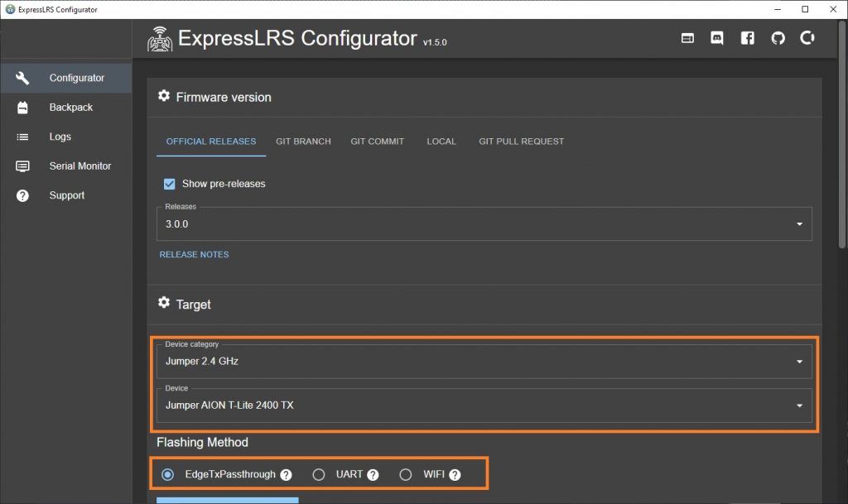
Task: Click the ExpressLRS logo in the header
Action: [160, 39]
